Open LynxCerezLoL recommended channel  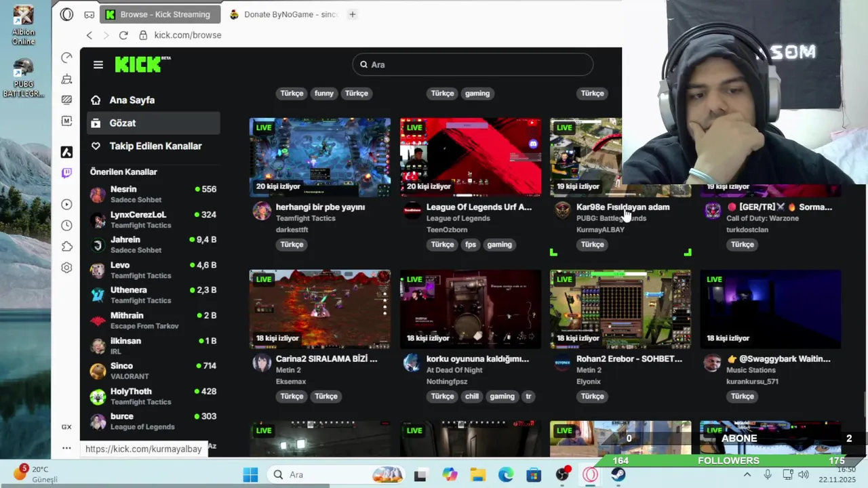click(x=153, y=220)
